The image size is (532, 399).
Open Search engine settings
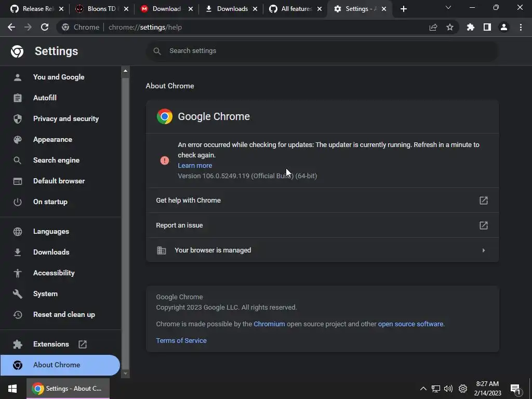56,160
